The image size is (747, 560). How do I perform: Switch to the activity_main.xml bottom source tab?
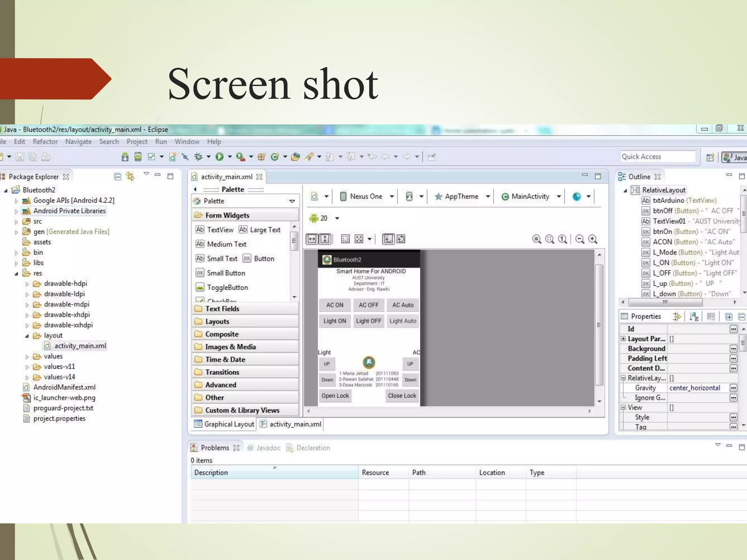pyautogui.click(x=291, y=424)
